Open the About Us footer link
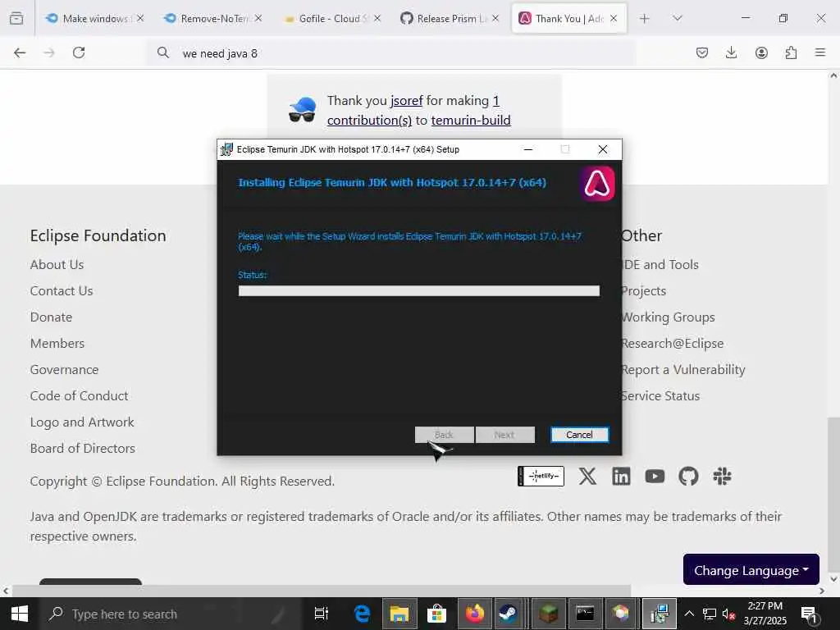This screenshot has height=630, width=840. click(x=57, y=265)
